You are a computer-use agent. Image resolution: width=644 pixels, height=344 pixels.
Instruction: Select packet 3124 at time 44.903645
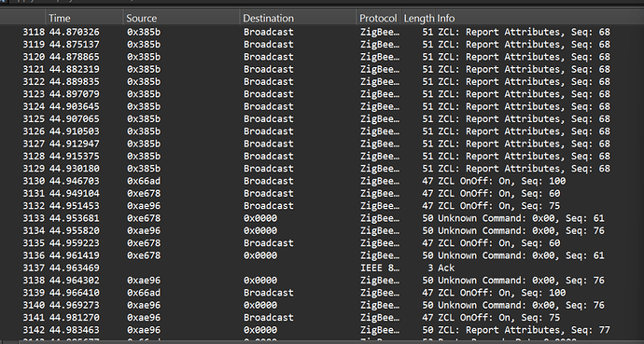(x=322, y=106)
